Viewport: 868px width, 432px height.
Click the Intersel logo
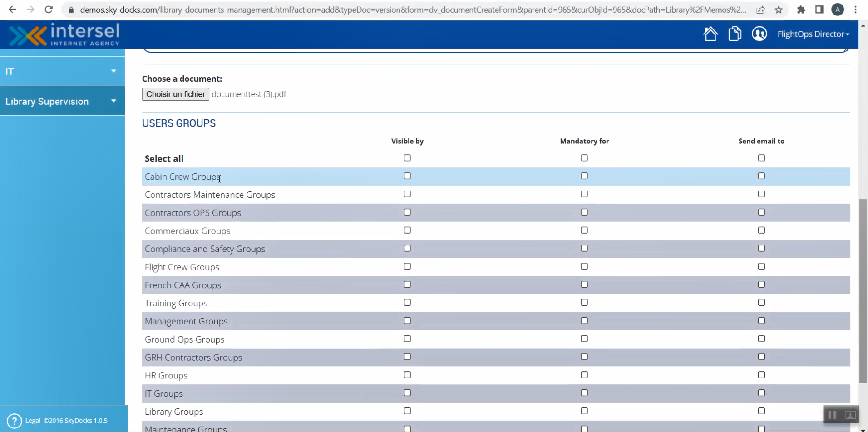coord(64,34)
